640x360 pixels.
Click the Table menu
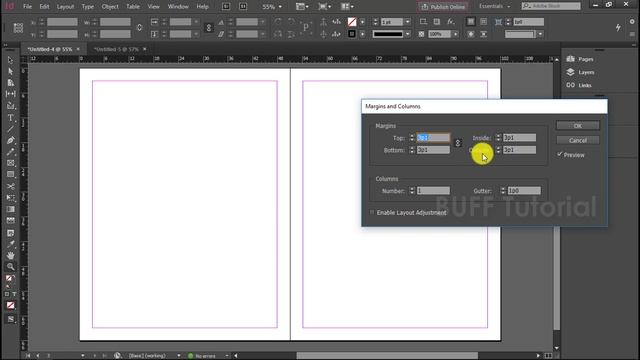coord(133,7)
